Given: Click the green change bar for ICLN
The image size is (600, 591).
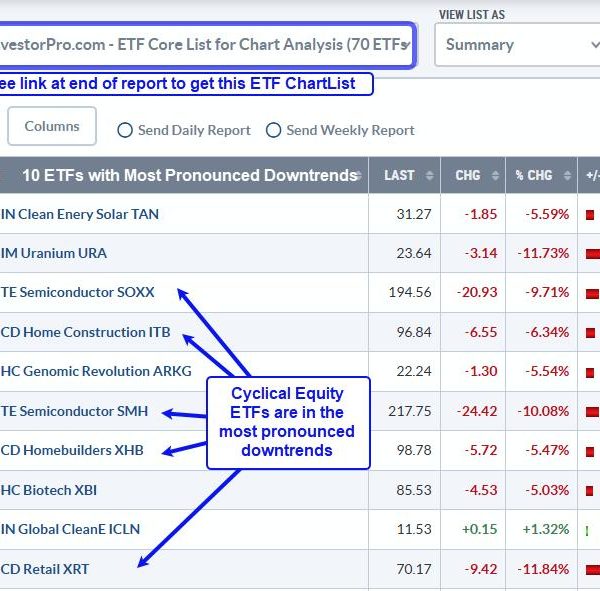Looking at the screenshot, I should click(587, 531).
